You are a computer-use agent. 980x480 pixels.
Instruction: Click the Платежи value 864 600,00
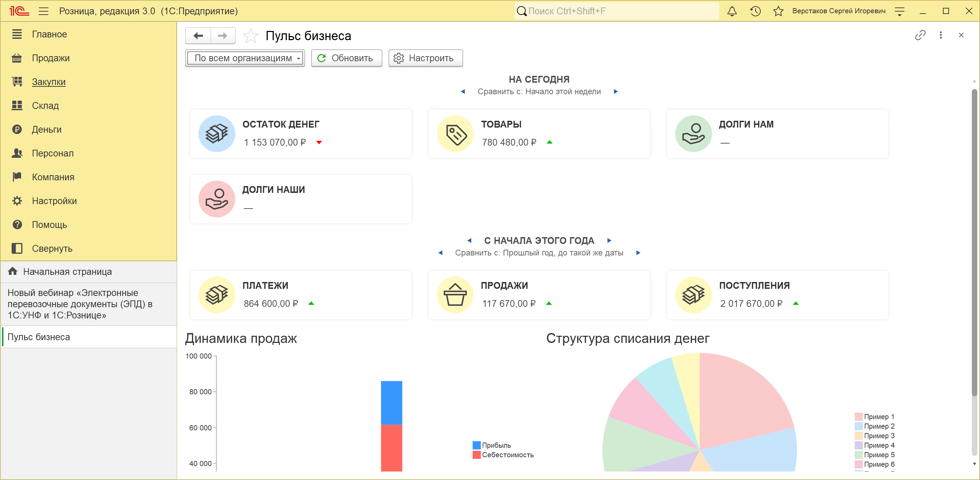point(271,304)
